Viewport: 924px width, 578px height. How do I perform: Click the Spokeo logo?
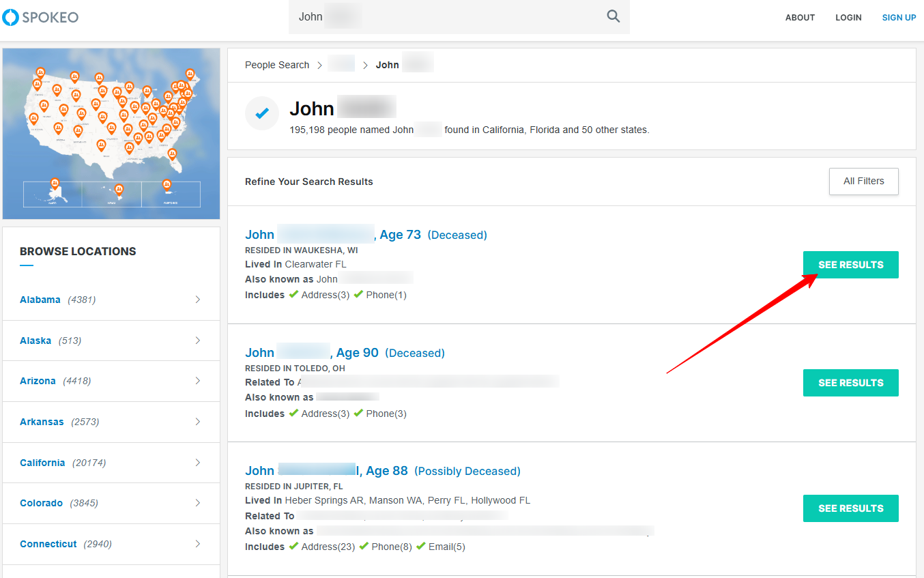[40, 17]
